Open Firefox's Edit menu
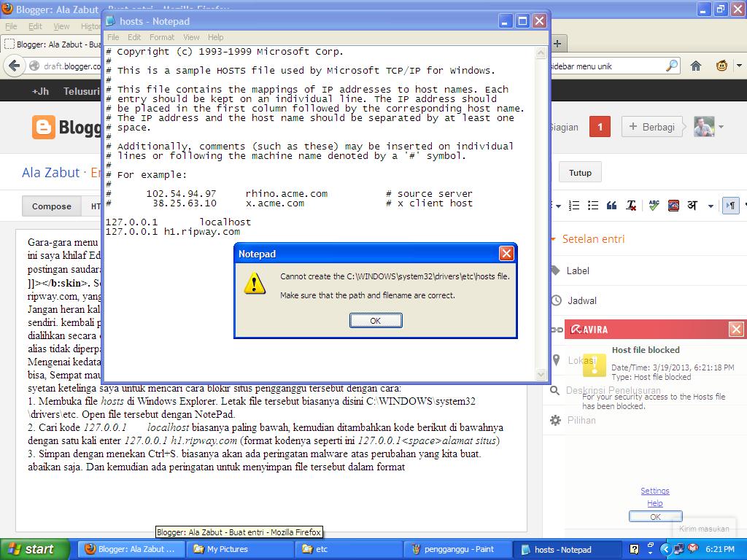The height and width of the screenshot is (560, 747). 35,26
